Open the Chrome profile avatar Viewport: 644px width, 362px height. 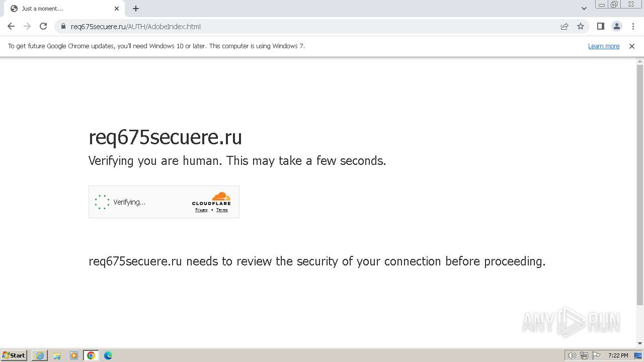tap(616, 27)
